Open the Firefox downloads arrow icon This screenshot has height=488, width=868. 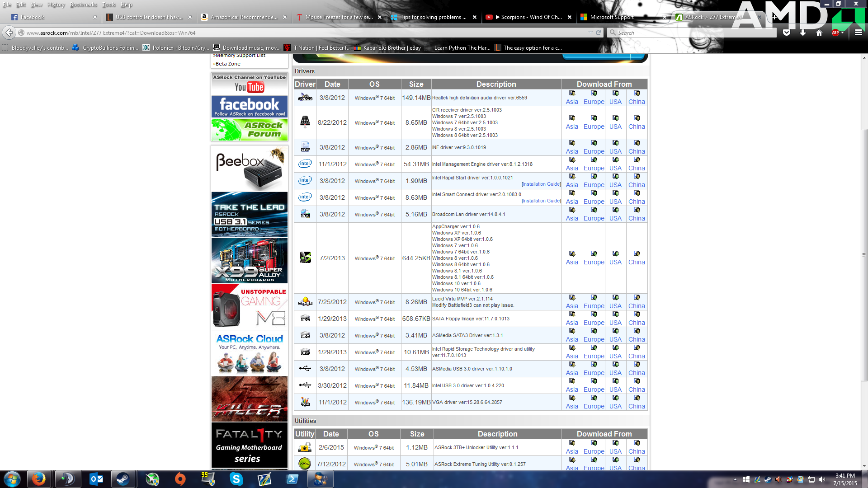coord(802,33)
